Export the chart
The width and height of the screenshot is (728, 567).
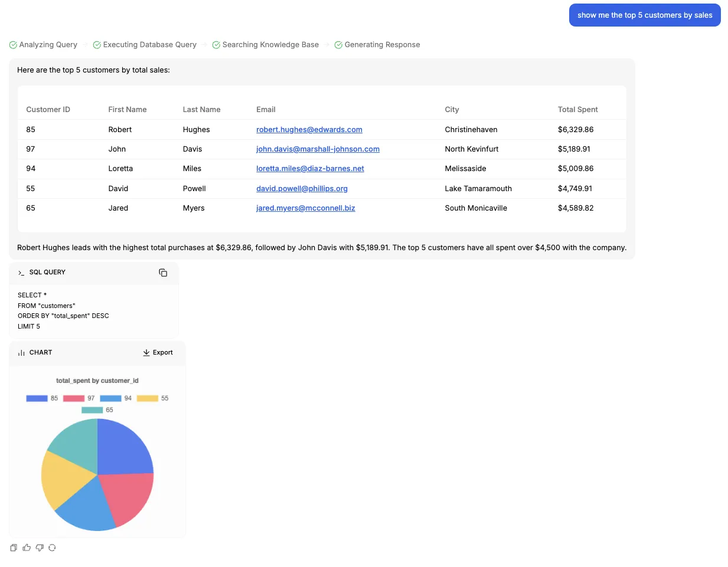pyautogui.click(x=158, y=353)
